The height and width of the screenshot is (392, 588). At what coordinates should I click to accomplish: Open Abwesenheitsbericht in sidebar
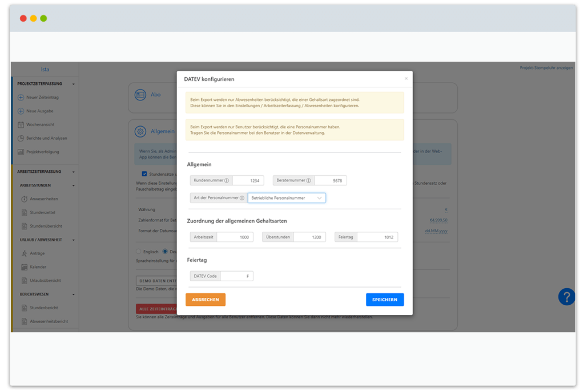tap(49, 322)
